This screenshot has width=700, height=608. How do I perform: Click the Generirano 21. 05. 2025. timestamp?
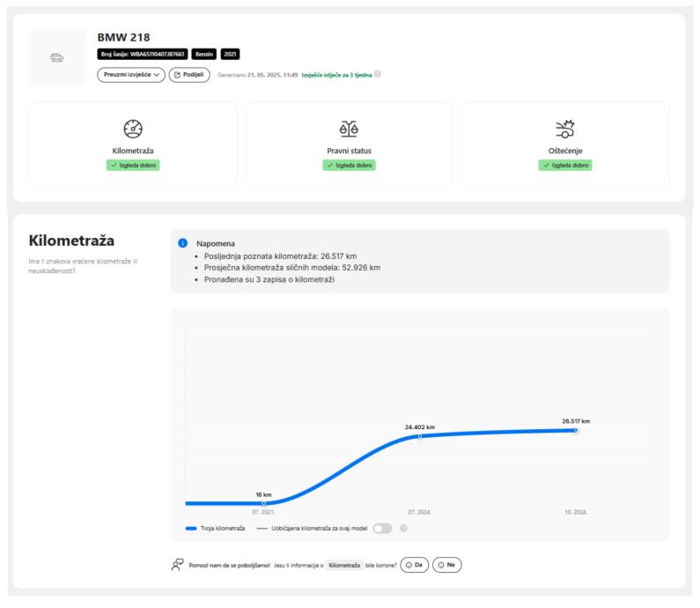point(258,75)
